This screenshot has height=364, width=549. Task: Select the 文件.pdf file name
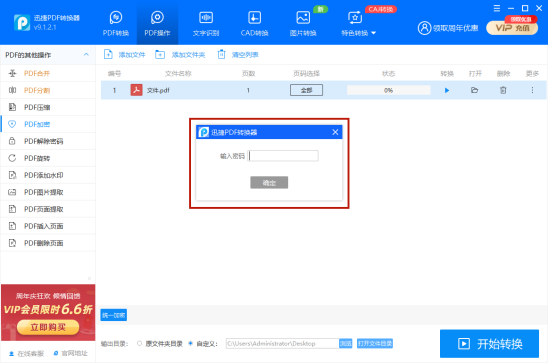click(158, 90)
